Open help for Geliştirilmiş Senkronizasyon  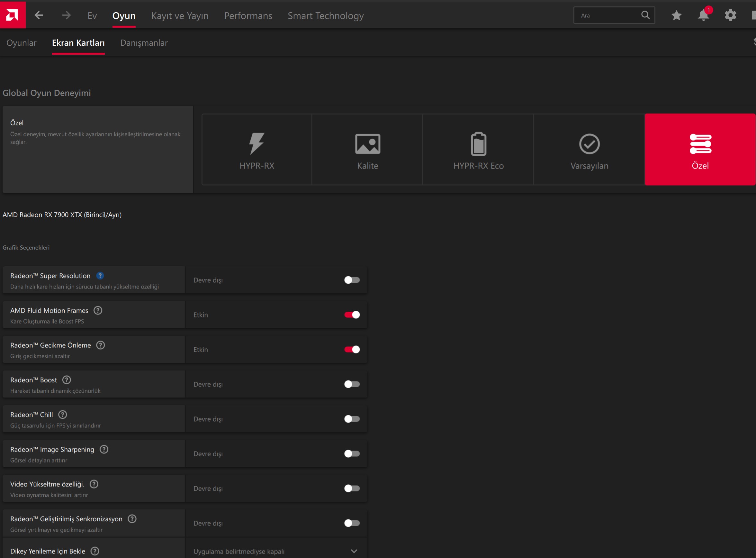[x=132, y=519]
